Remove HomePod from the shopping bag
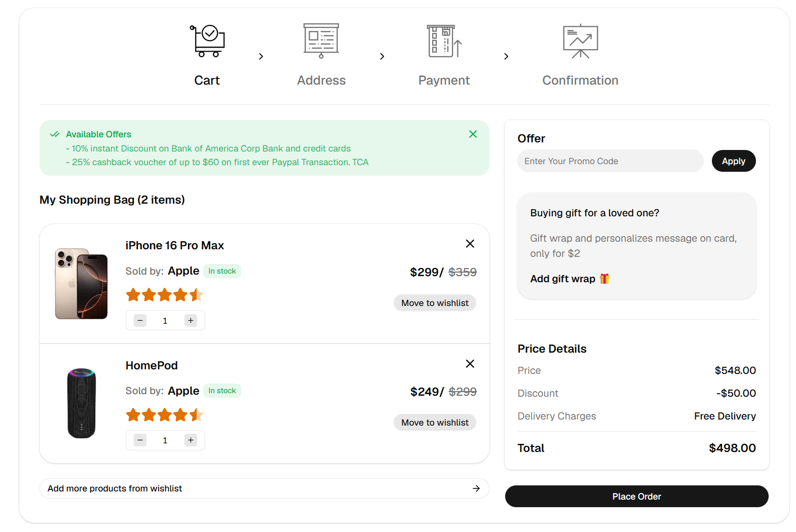 point(470,364)
